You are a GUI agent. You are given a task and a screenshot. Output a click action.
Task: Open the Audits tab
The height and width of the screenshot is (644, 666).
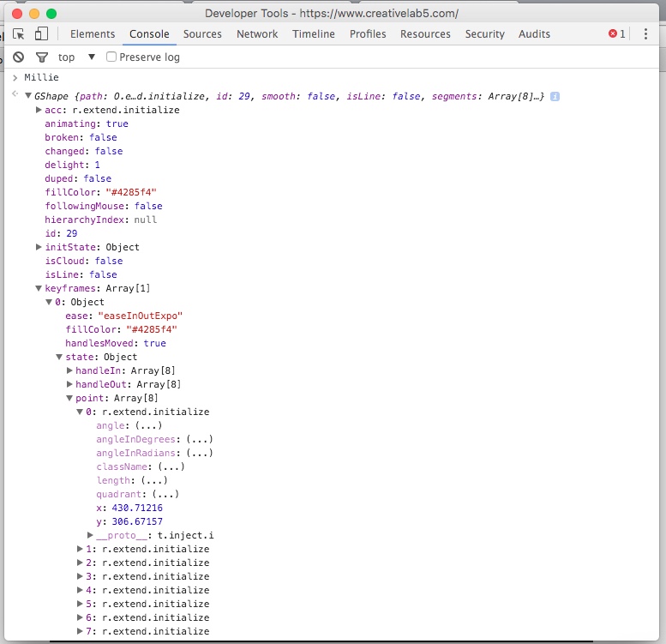534,34
